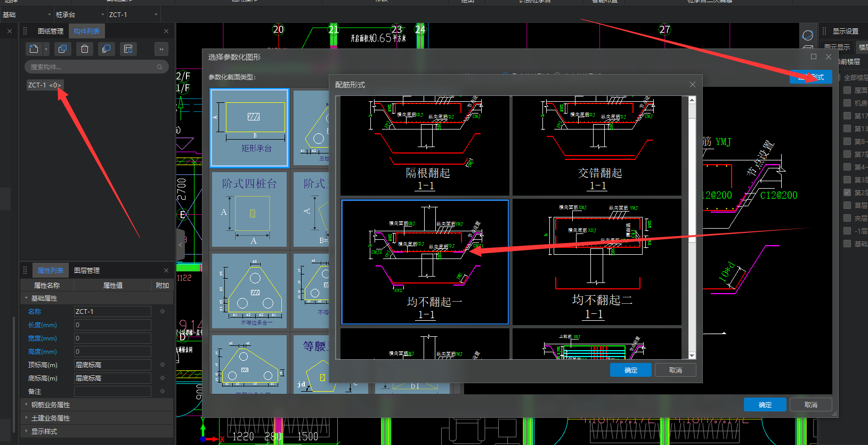The height and width of the screenshot is (445, 868).
Task: Copy the selected component
Action: pyautogui.click(x=62, y=49)
